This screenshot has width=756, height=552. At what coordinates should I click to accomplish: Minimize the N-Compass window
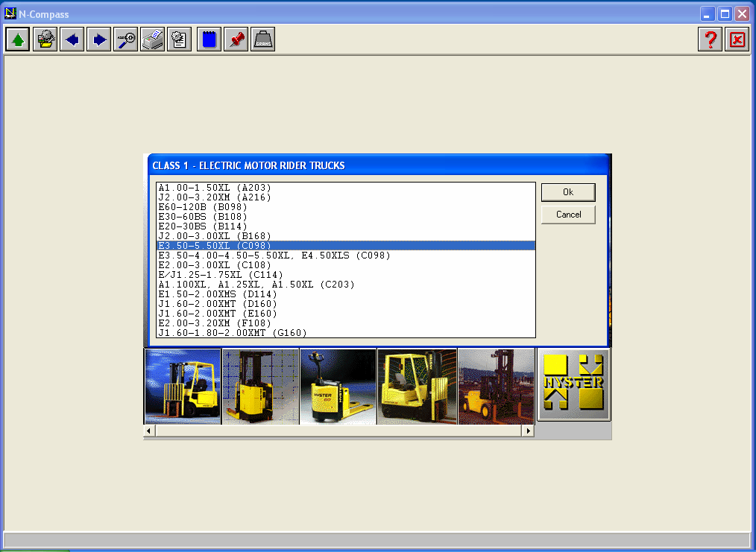coord(707,14)
